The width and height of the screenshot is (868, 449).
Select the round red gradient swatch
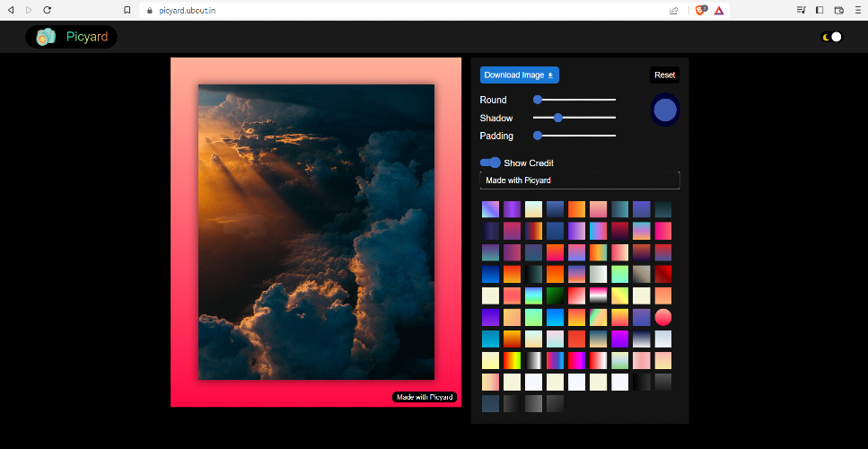tap(663, 317)
